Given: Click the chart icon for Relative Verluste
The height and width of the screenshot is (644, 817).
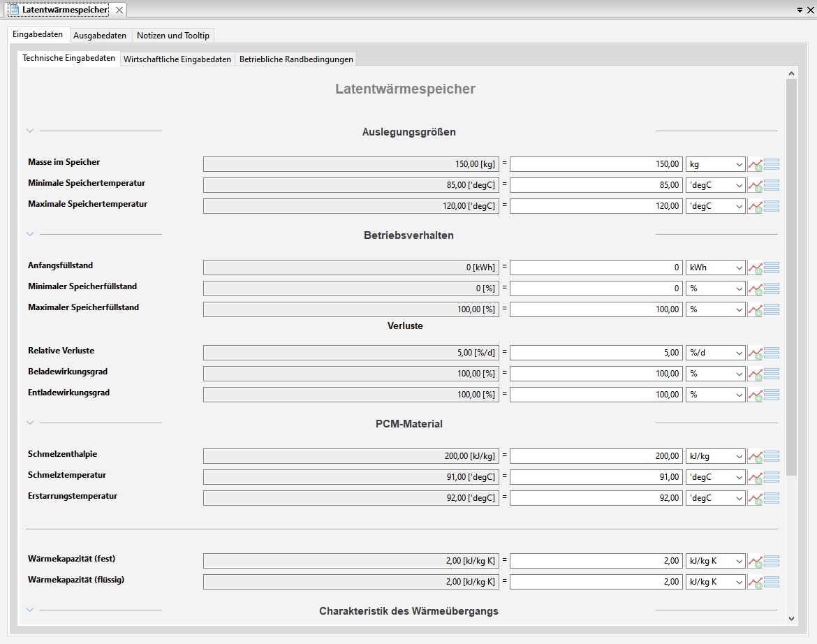Looking at the screenshot, I should coord(755,353).
